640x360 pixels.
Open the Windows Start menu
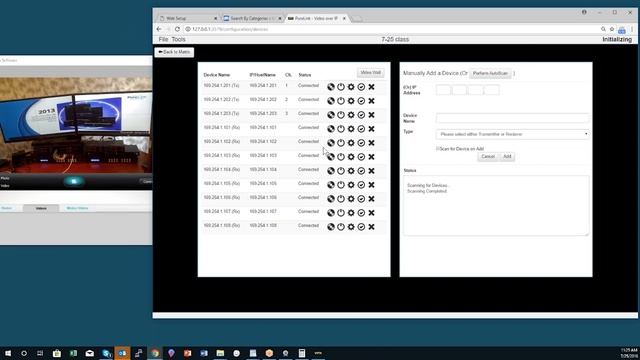pos(8,353)
